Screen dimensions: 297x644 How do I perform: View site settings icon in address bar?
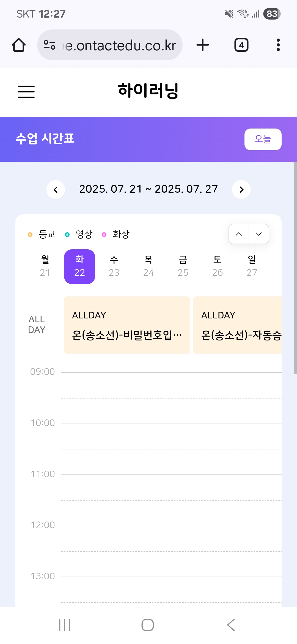pos(50,45)
